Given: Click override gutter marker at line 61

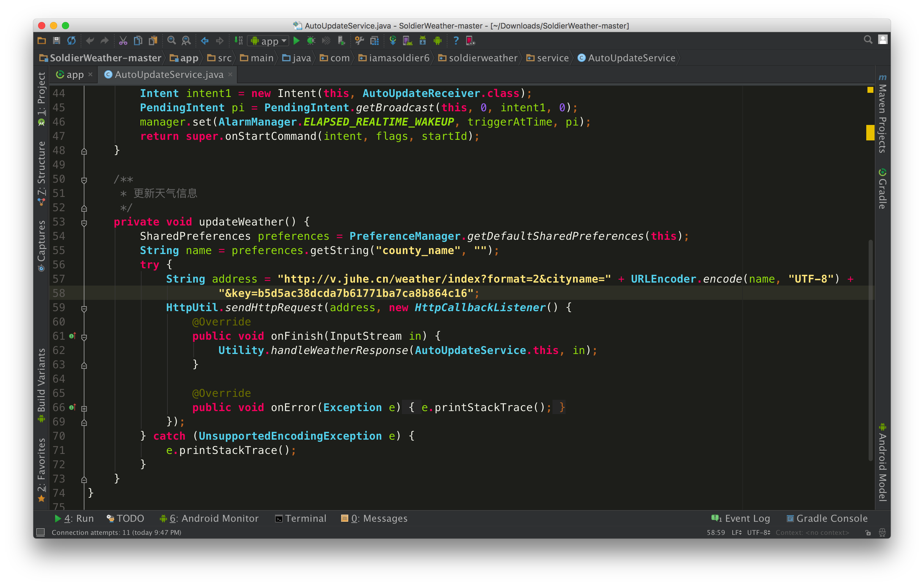Looking at the screenshot, I should pyautogui.click(x=72, y=336).
